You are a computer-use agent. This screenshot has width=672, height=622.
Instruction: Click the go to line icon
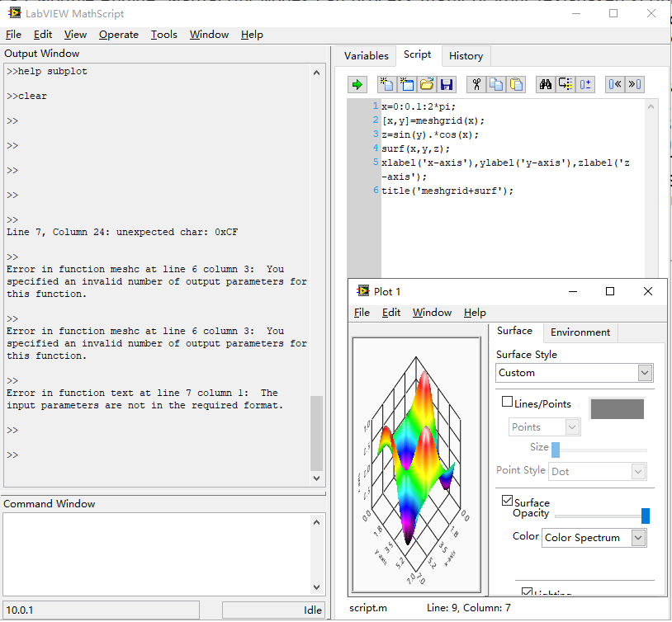pyautogui.click(x=566, y=84)
